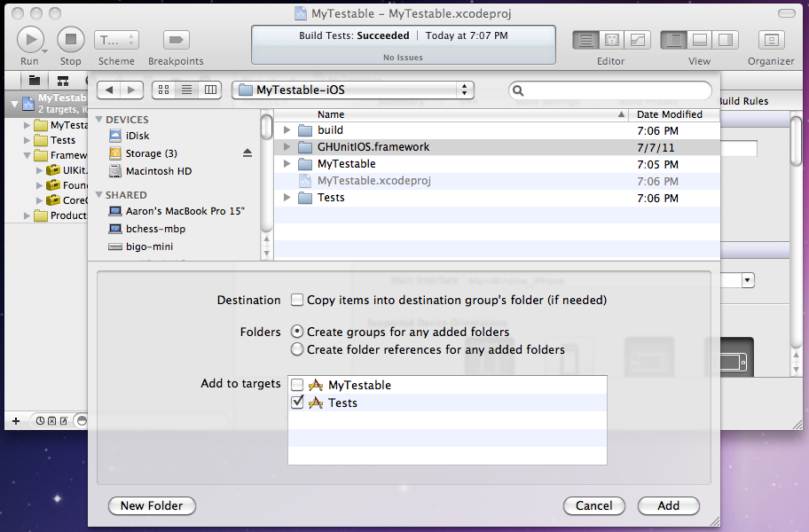Enable Copy items into destination group's folder

296,300
